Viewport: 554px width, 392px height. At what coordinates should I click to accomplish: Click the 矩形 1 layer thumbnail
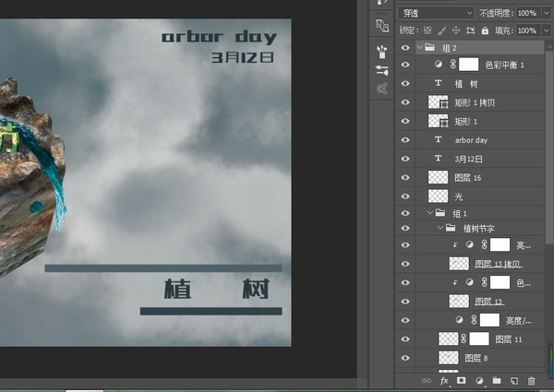pyautogui.click(x=438, y=121)
